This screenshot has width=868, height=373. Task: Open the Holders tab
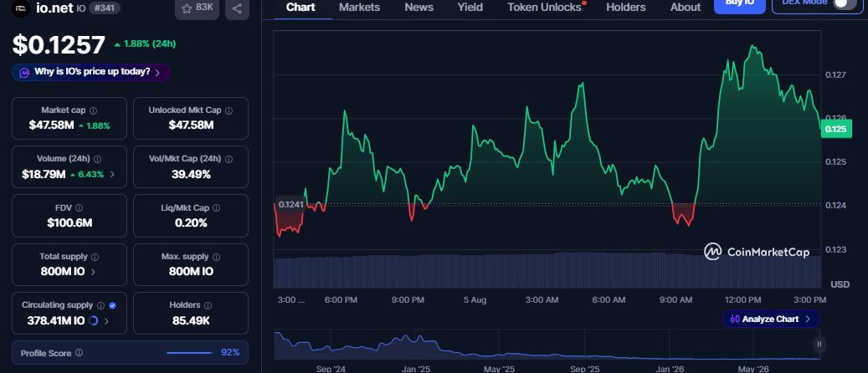pos(625,8)
